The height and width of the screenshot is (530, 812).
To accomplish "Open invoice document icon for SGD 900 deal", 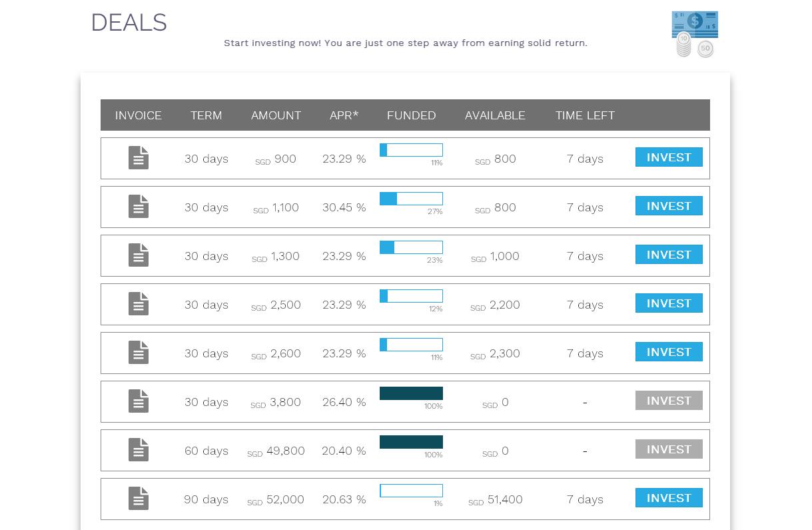I will click(x=139, y=158).
